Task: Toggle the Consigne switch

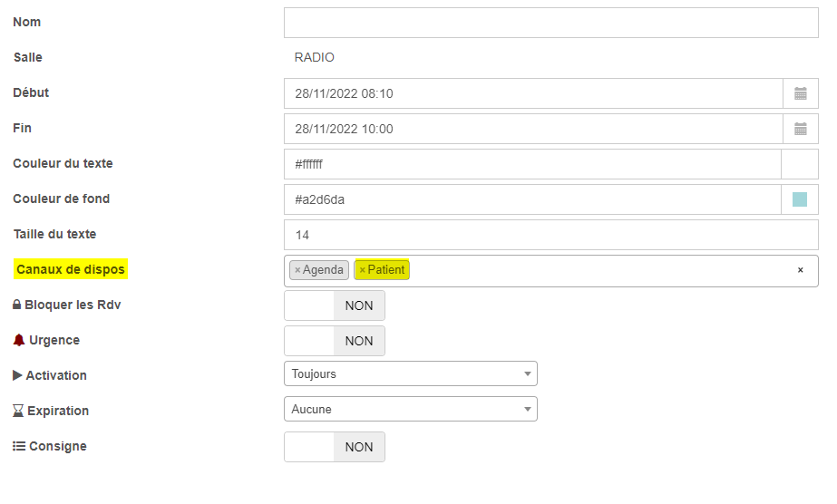Action: tap(335, 447)
